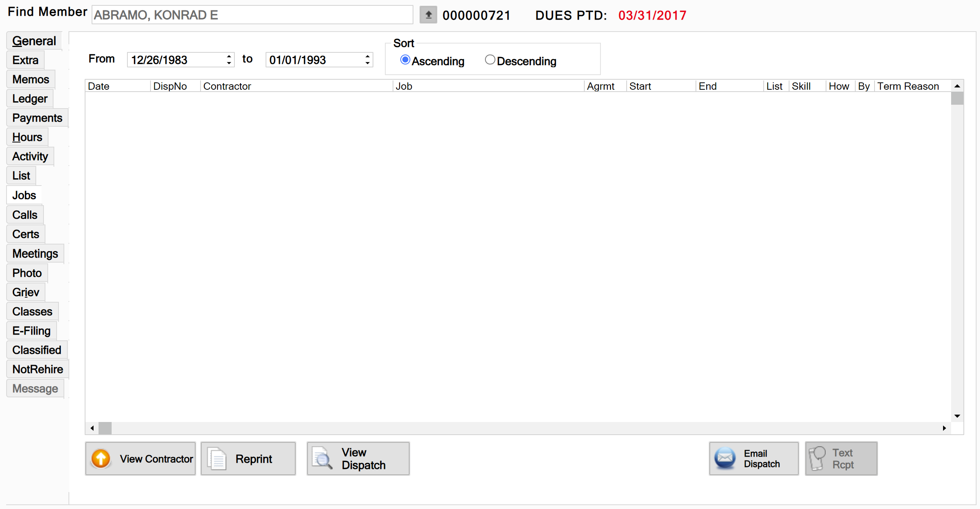Click the Reprint document icon
The image size is (980, 509).
(217, 459)
